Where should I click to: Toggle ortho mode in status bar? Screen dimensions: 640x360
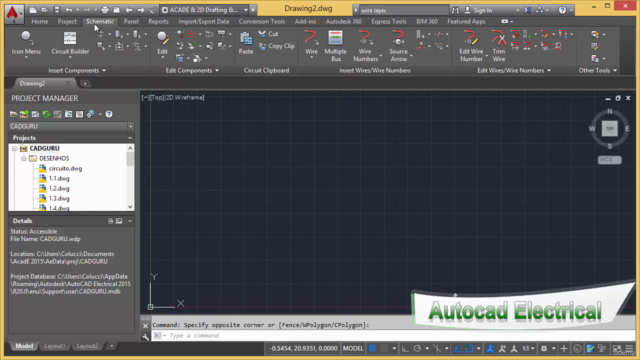pyautogui.click(x=405, y=349)
